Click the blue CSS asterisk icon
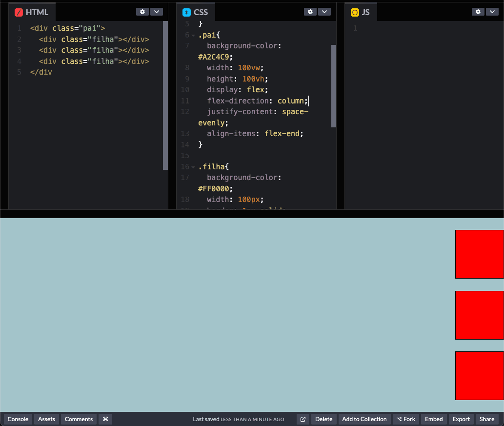The width and height of the screenshot is (504, 426). [187, 12]
